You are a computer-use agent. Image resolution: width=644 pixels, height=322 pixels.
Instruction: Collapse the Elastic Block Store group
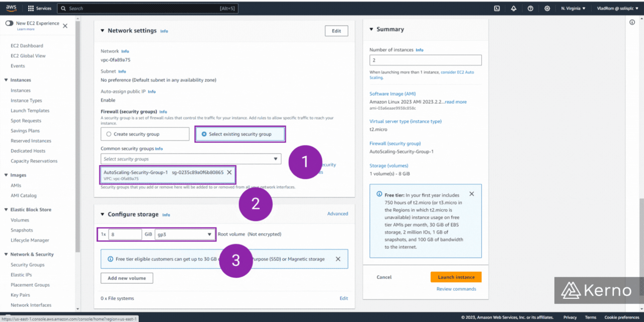(6, 210)
